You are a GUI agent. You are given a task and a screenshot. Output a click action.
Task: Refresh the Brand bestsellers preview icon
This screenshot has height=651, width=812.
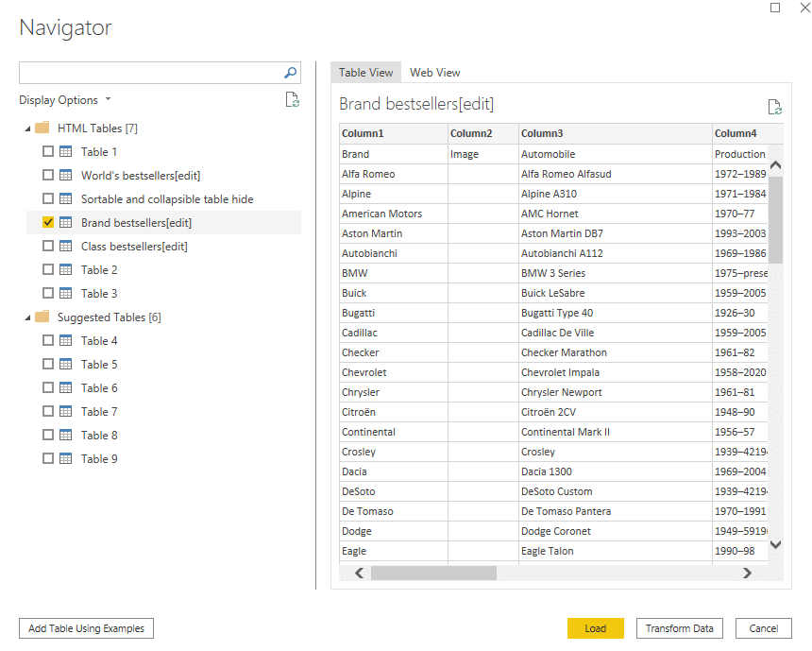(775, 107)
